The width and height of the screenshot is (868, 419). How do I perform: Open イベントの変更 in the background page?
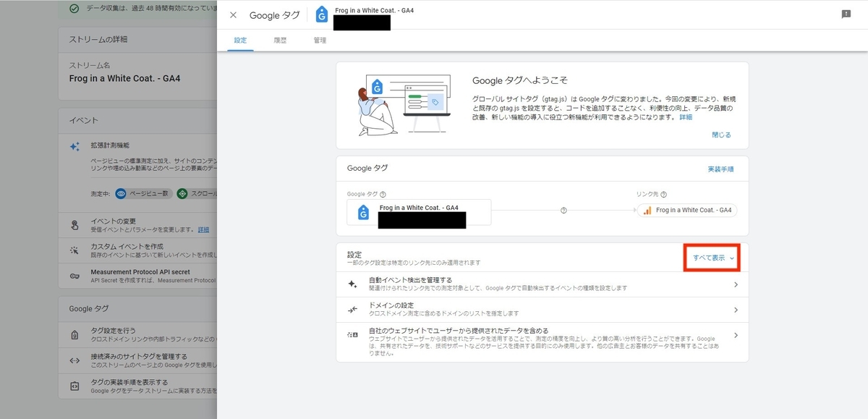(x=137, y=225)
